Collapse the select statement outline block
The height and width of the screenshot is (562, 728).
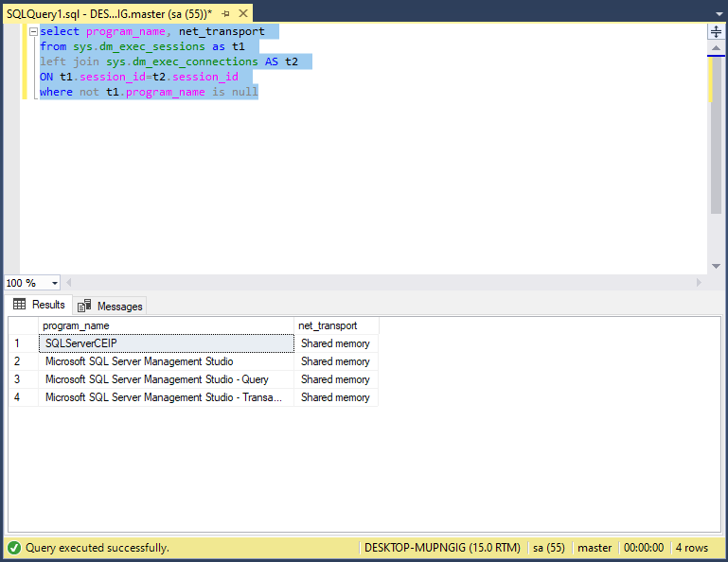[33, 32]
